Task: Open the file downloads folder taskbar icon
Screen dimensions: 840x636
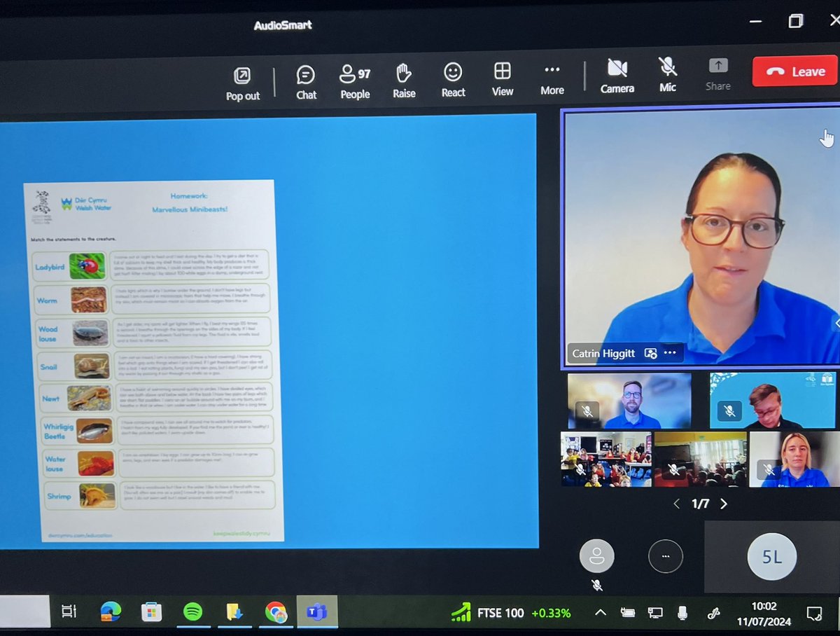Action: (234, 613)
